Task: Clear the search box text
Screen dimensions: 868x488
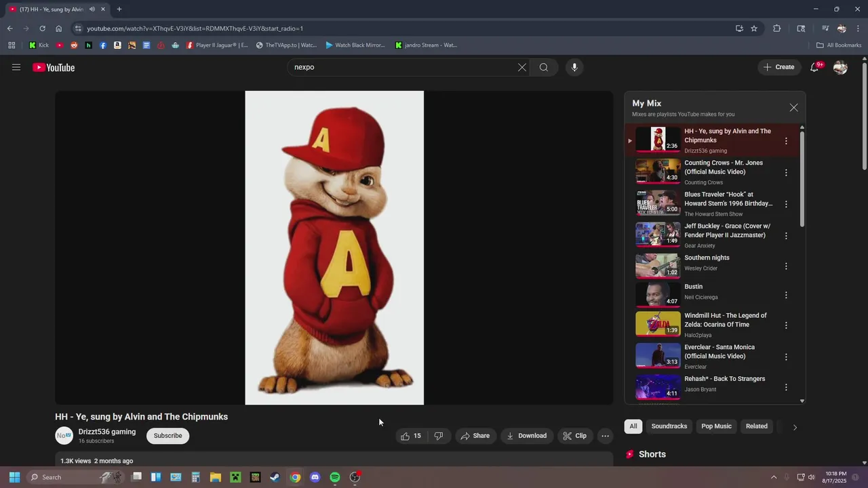Action: (522, 67)
